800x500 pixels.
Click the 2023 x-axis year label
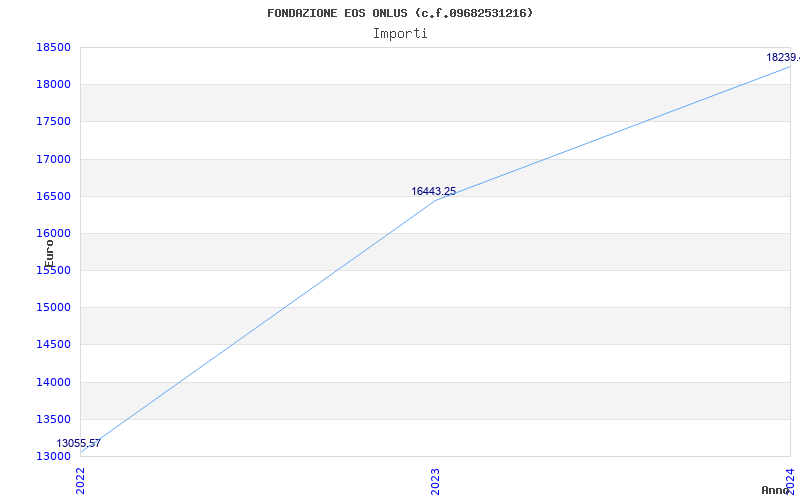435,482
